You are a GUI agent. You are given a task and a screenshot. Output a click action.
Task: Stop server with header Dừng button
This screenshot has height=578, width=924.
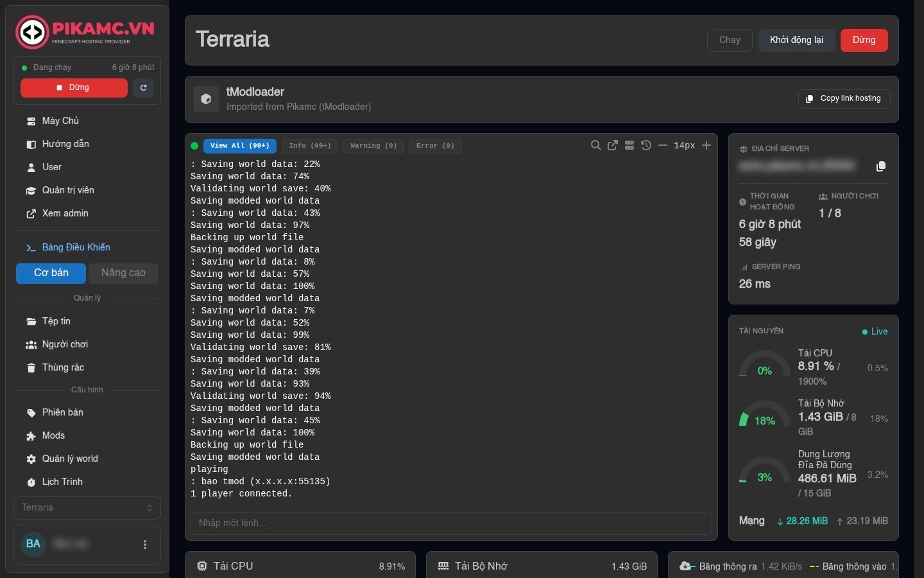(864, 40)
